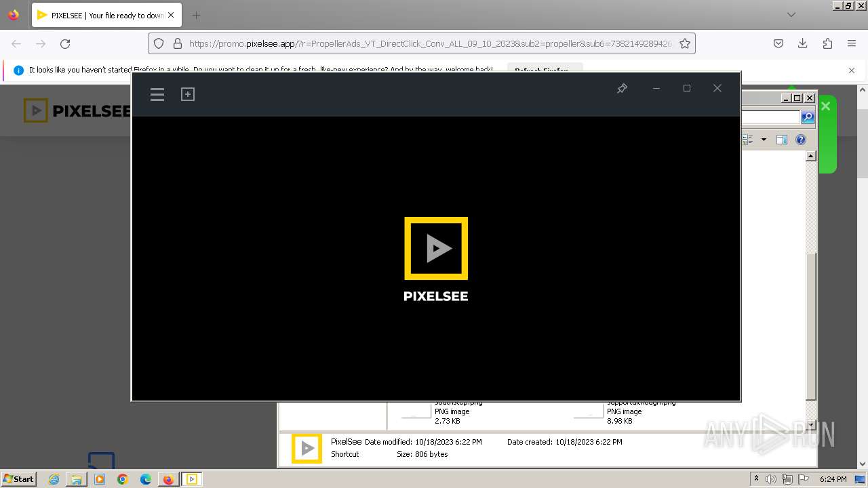Click the taskbar clock 6:24 PM
This screenshot has height=488, width=868.
833,479
